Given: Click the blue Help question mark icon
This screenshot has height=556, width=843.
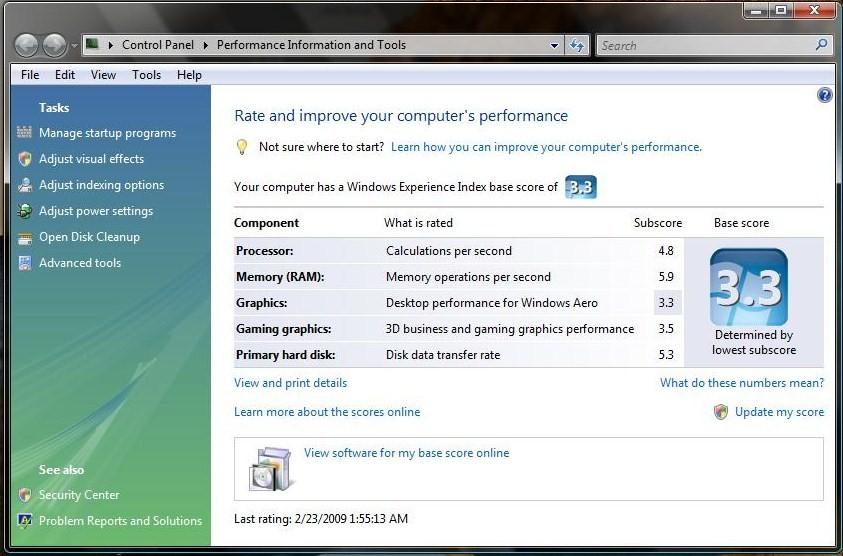Looking at the screenshot, I should [x=824, y=95].
